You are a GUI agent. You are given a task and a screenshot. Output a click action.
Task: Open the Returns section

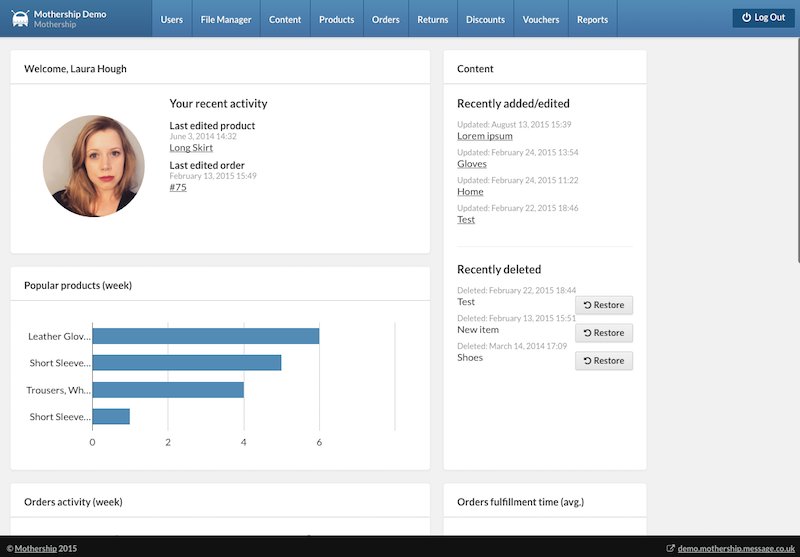coord(433,19)
